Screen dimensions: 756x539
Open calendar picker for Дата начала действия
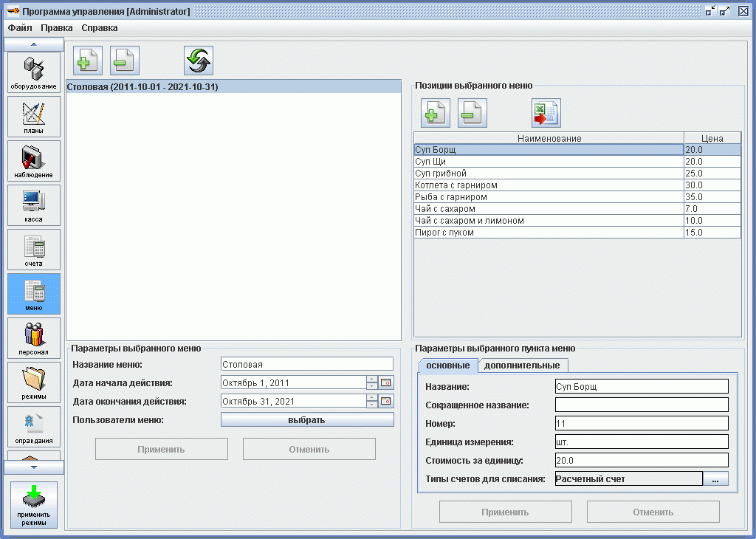(386, 382)
